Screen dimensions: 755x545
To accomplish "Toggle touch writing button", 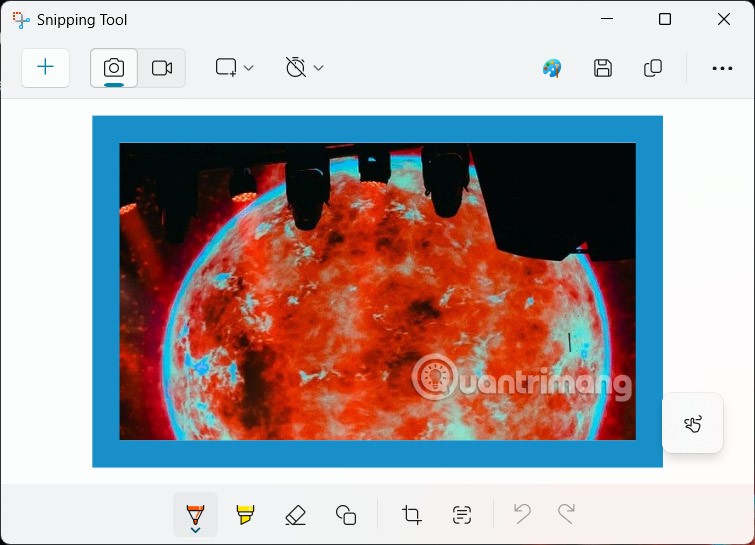I will coord(693,424).
